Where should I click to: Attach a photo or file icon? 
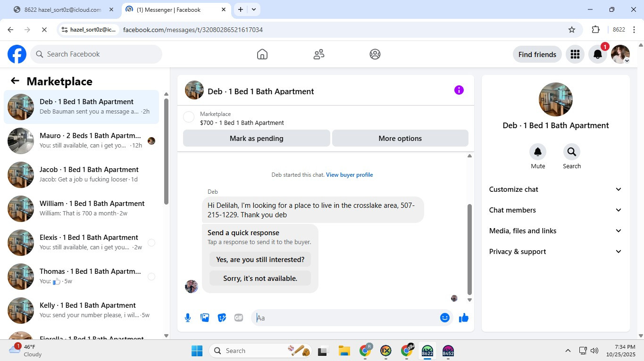coord(205,318)
